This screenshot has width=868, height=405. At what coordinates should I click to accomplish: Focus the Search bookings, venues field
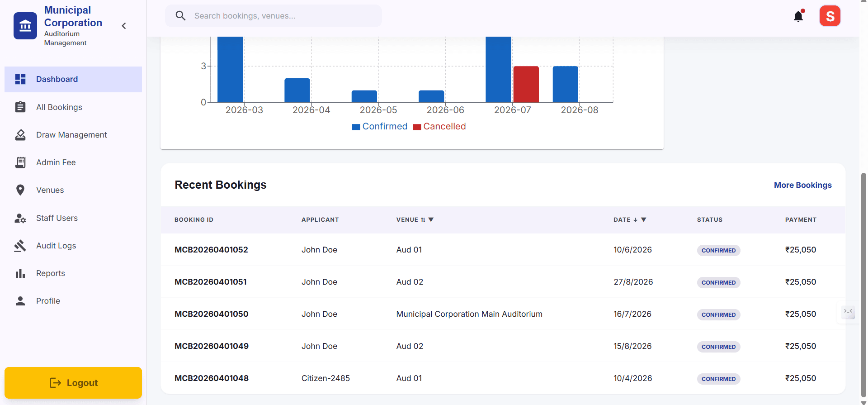[x=274, y=16]
